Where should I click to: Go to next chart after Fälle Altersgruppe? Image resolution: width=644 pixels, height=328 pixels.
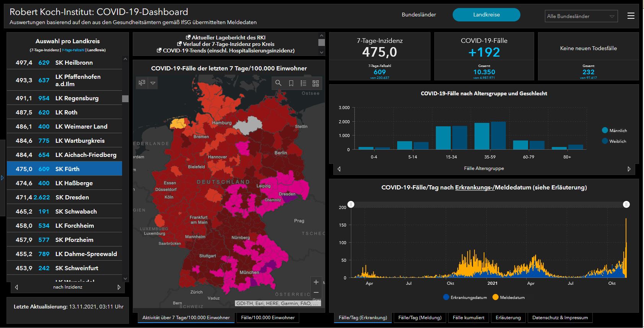click(x=629, y=169)
